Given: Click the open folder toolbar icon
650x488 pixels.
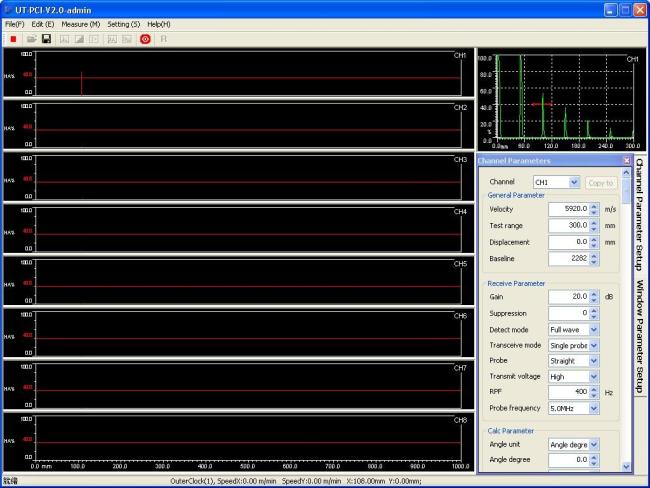Looking at the screenshot, I should (x=32, y=38).
